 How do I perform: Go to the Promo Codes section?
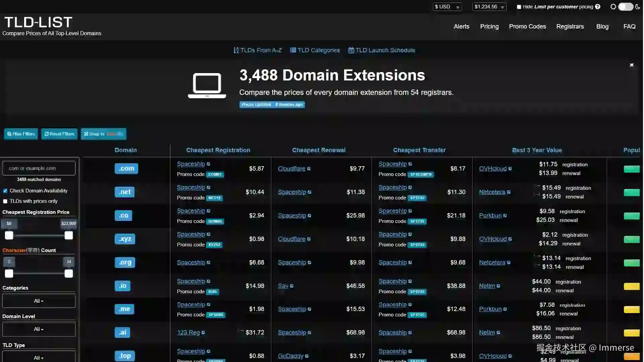527,26
